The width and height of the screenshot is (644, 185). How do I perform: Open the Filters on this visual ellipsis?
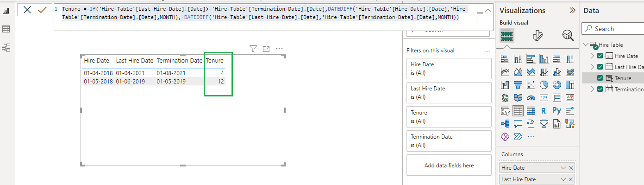click(487, 51)
